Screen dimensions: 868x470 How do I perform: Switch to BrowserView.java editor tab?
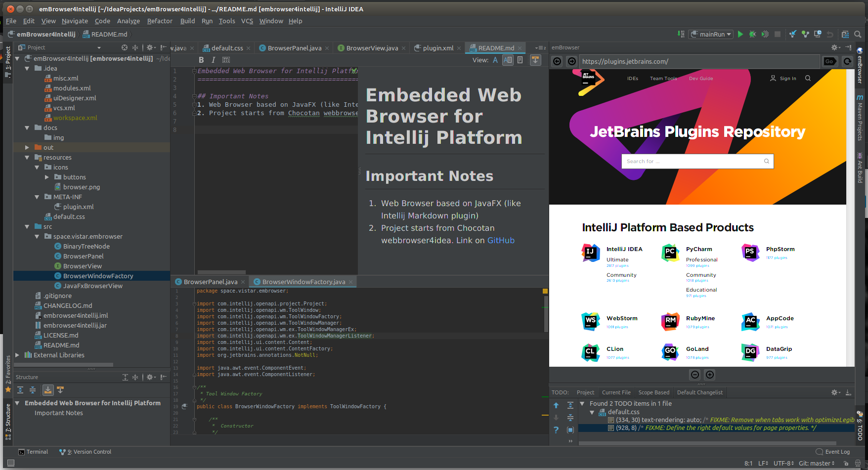(372, 48)
